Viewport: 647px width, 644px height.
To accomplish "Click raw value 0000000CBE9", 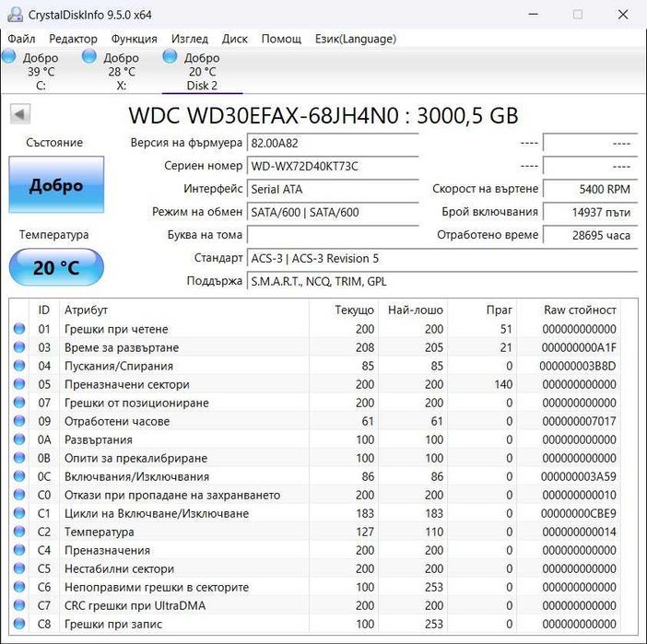I will coord(578,513).
